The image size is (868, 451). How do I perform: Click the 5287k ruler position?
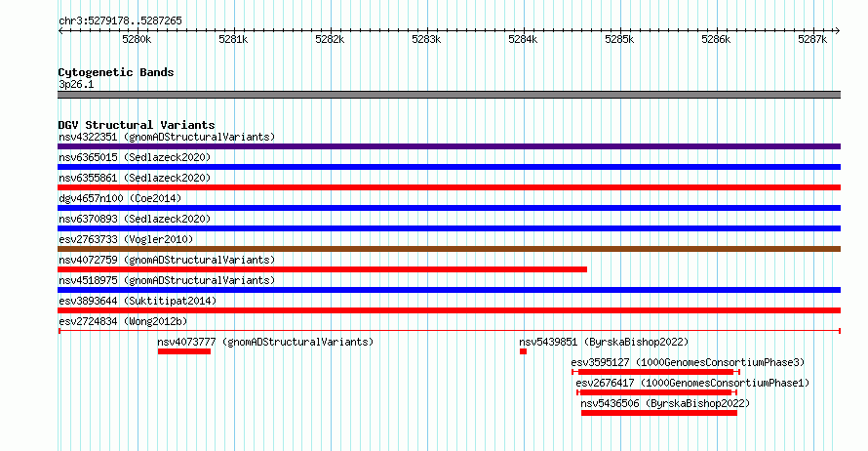[812, 39]
